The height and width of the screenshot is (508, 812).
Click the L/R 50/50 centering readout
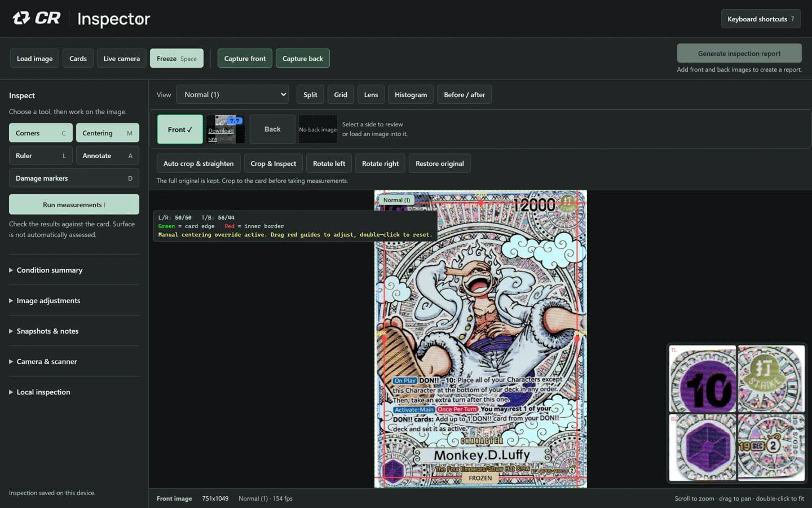[x=175, y=217]
